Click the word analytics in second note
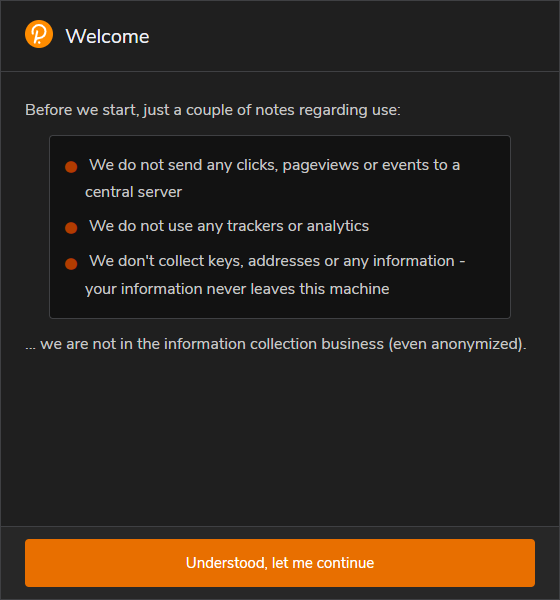Viewport: 560px width, 600px height. pos(338,227)
